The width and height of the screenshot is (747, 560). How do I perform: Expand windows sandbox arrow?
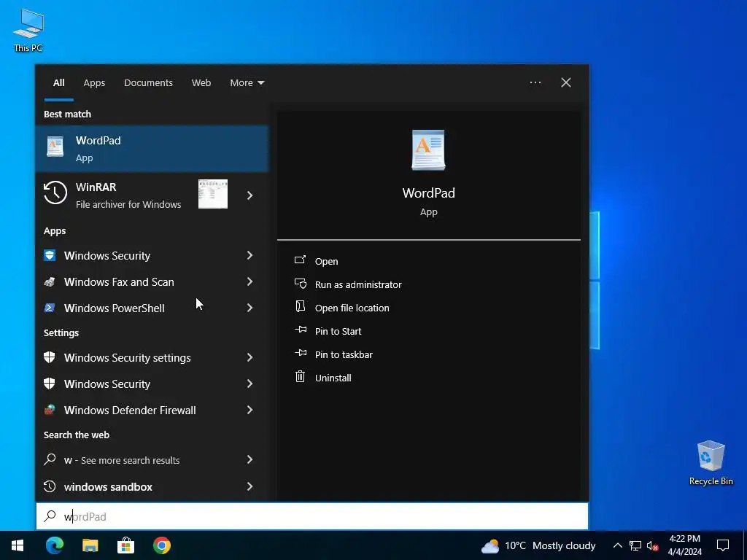(249, 486)
